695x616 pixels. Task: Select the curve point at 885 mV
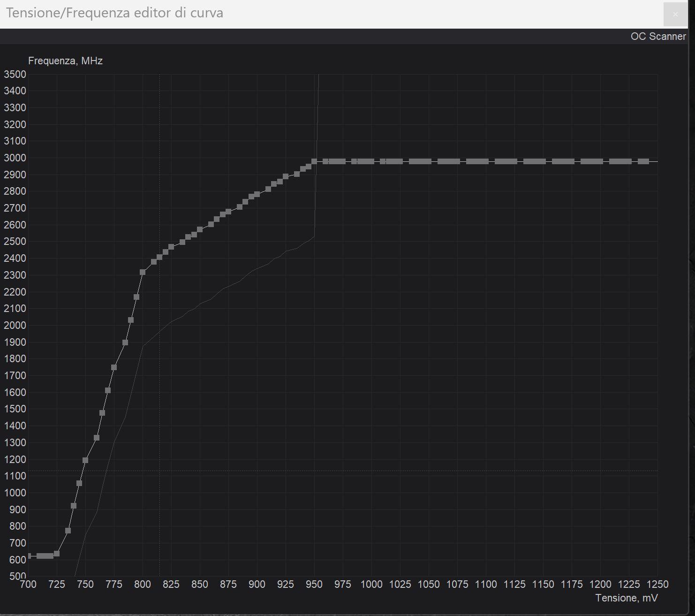coord(240,207)
